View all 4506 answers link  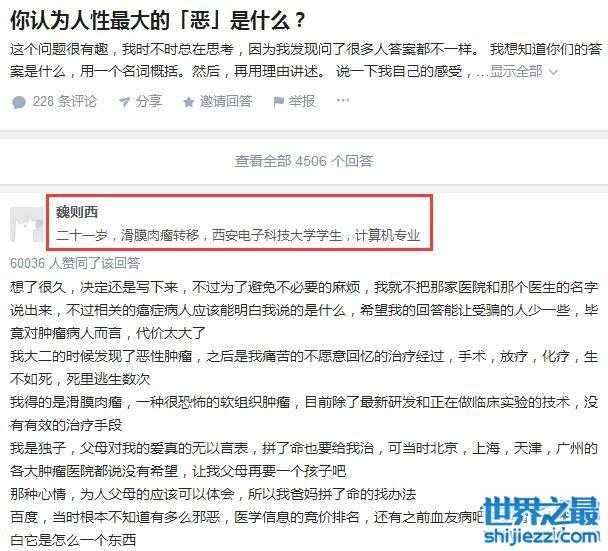[x=304, y=161]
